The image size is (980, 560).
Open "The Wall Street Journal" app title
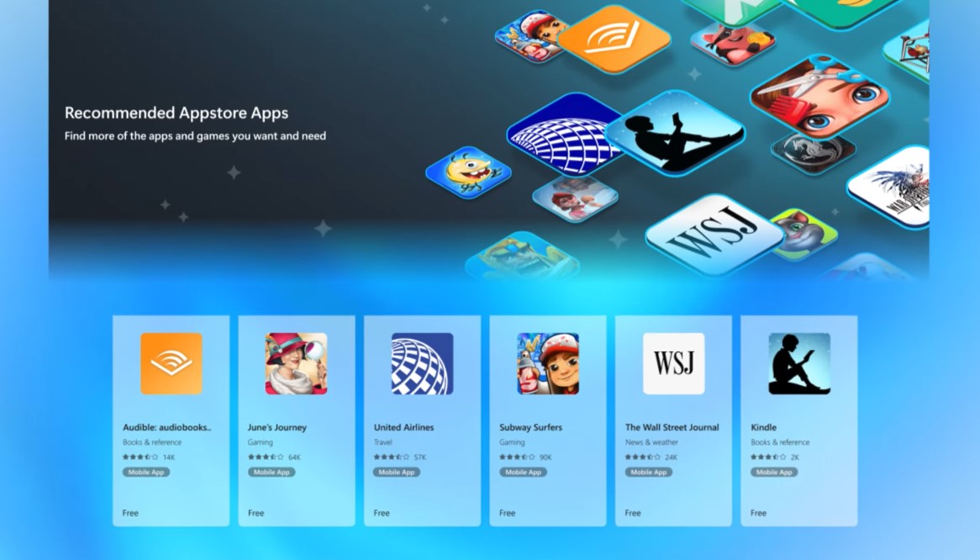coord(672,427)
